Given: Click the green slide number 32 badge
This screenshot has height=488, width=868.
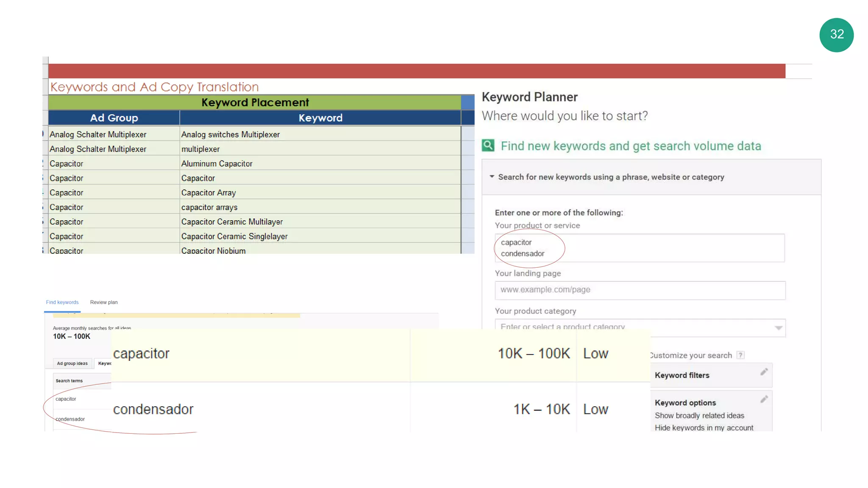Looking at the screenshot, I should 836,35.
